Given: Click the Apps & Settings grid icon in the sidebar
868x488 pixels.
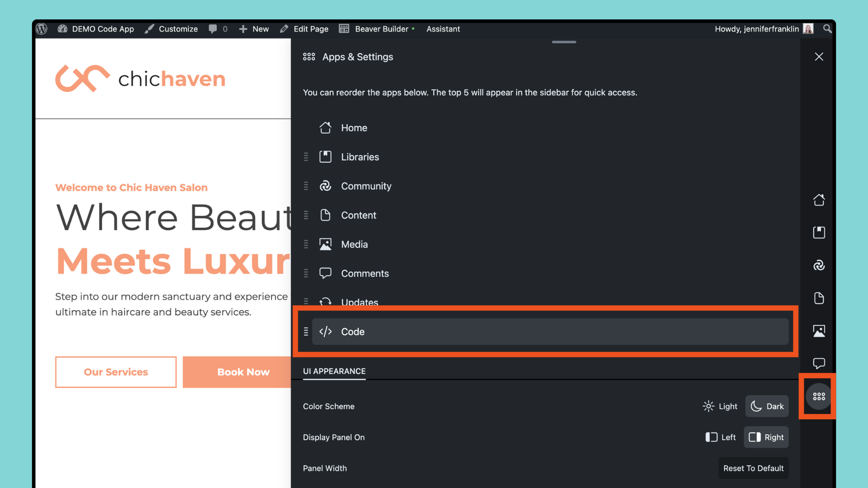Looking at the screenshot, I should coord(819,396).
